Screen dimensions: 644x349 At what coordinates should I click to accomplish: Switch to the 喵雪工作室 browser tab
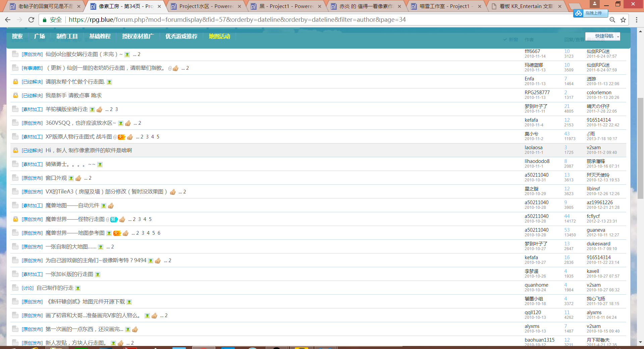(446, 6)
